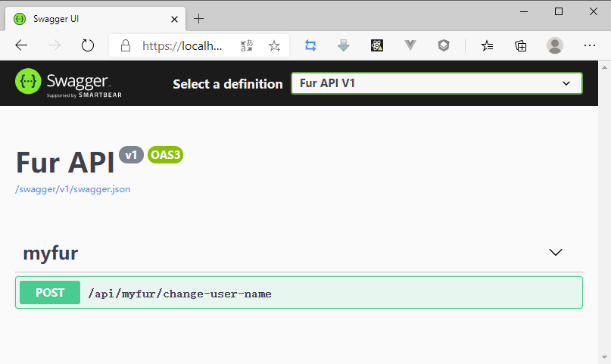
Task: Open the favorites list icon
Action: tap(488, 45)
